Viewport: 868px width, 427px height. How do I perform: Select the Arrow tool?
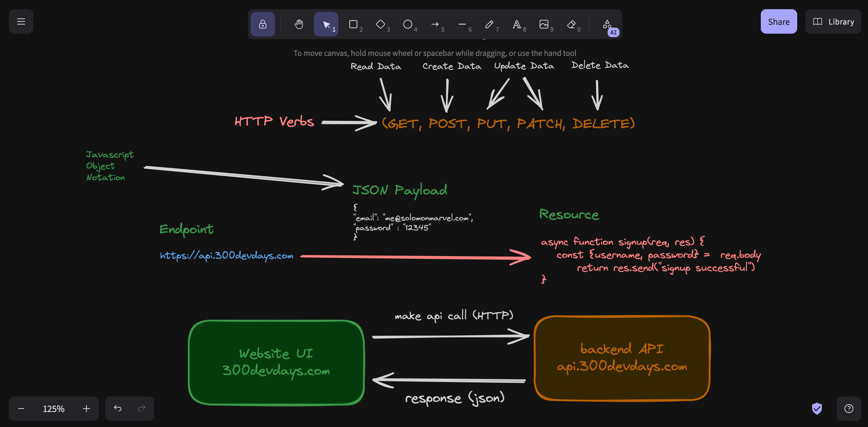(435, 24)
